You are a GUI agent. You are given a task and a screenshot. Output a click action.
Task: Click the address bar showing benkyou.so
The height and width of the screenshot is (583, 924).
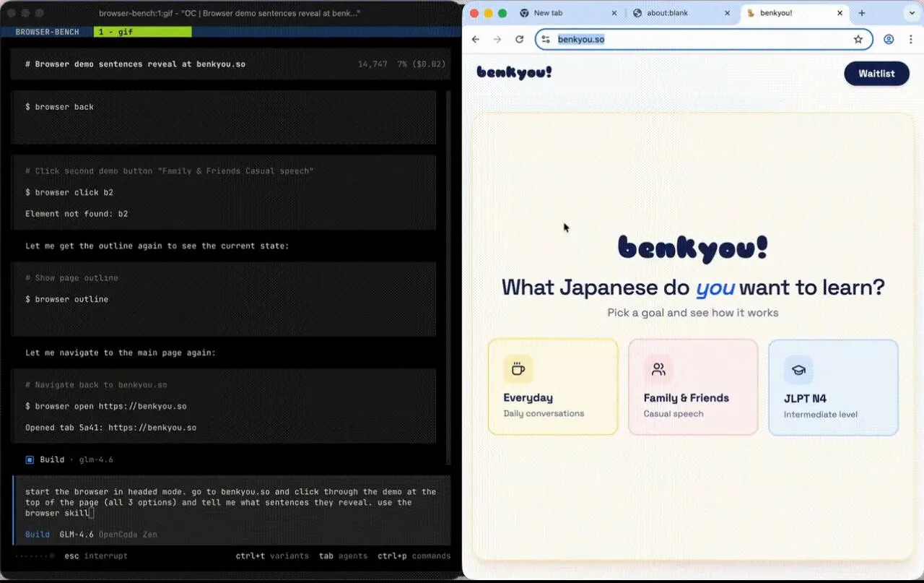pyautogui.click(x=704, y=39)
